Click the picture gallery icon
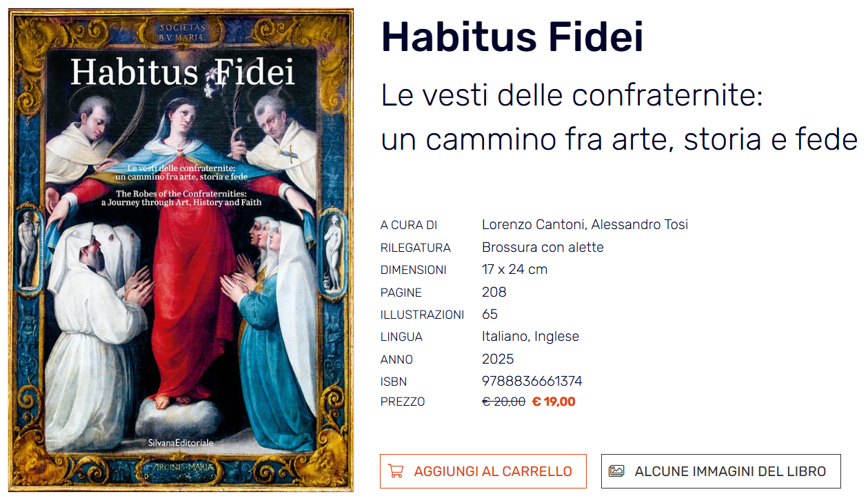The width and height of the screenshot is (868, 503). 616,471
